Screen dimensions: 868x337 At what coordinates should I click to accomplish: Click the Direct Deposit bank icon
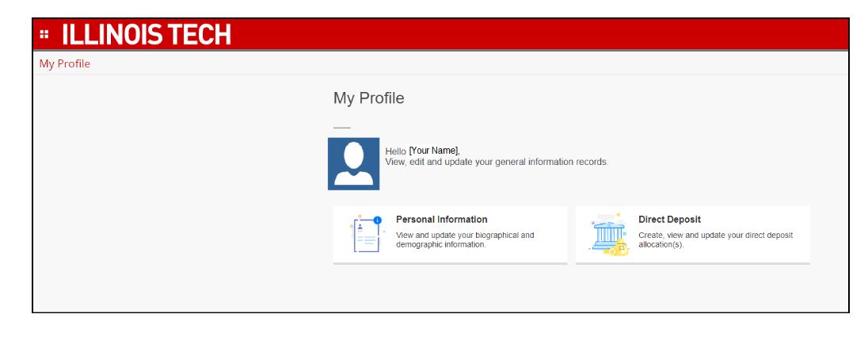tap(610, 235)
